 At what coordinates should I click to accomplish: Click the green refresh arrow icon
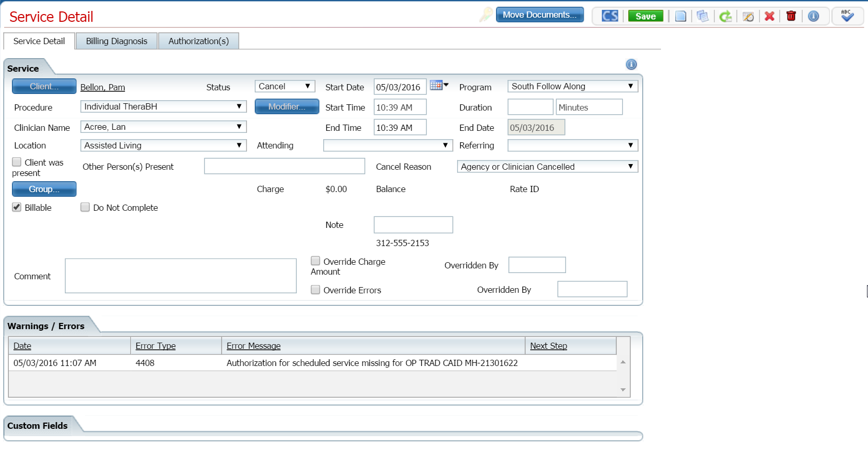(725, 16)
